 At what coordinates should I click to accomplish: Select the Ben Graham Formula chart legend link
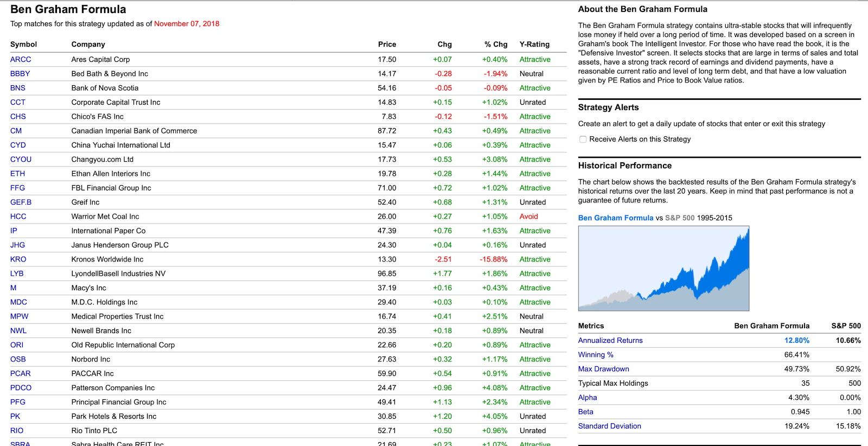pyautogui.click(x=616, y=218)
